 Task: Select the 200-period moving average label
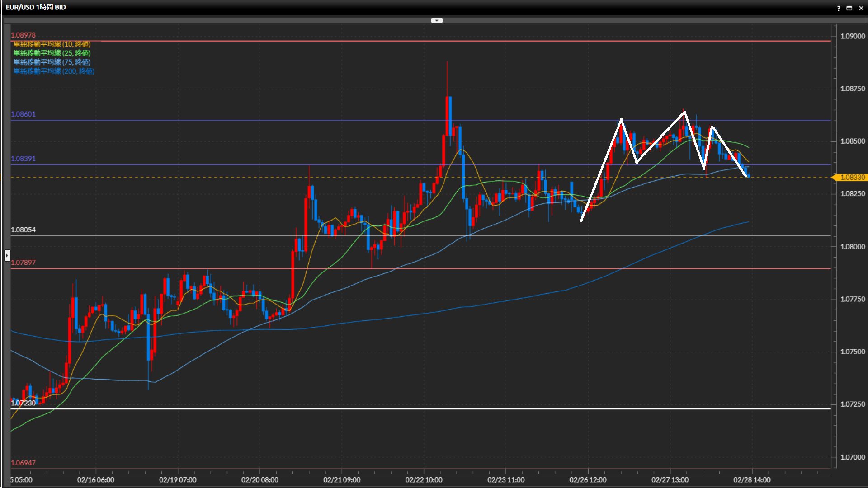click(54, 71)
